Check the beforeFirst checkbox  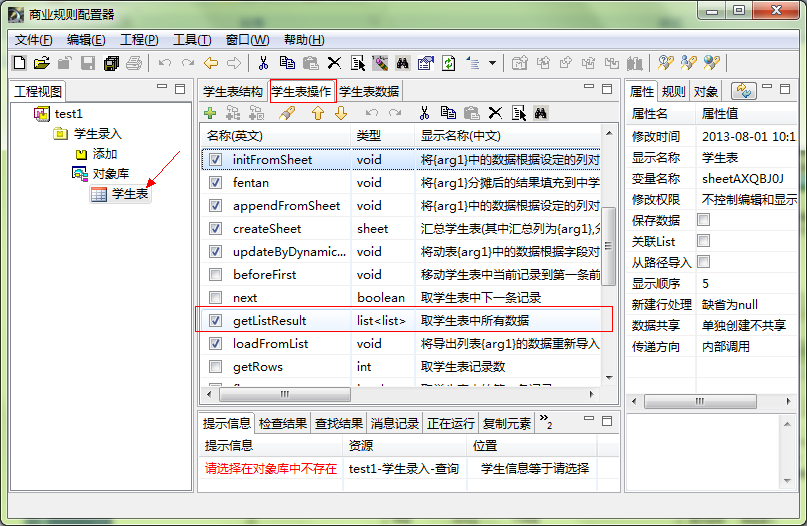pos(216,274)
